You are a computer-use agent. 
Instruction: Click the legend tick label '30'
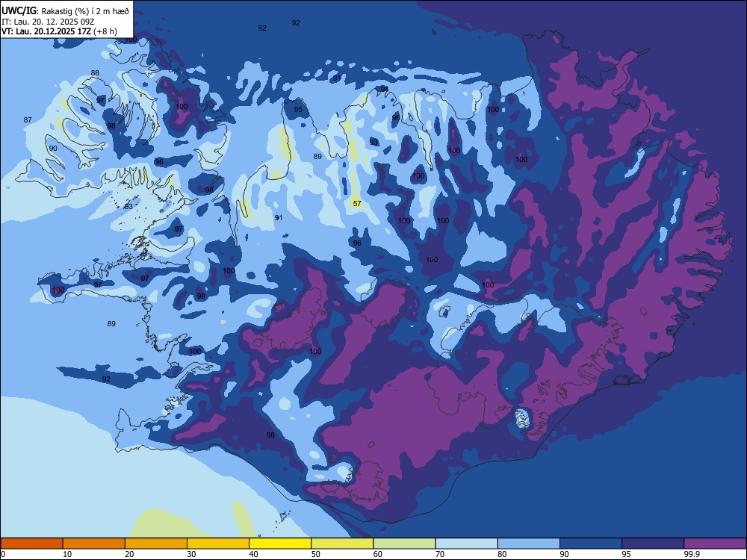[191, 554]
